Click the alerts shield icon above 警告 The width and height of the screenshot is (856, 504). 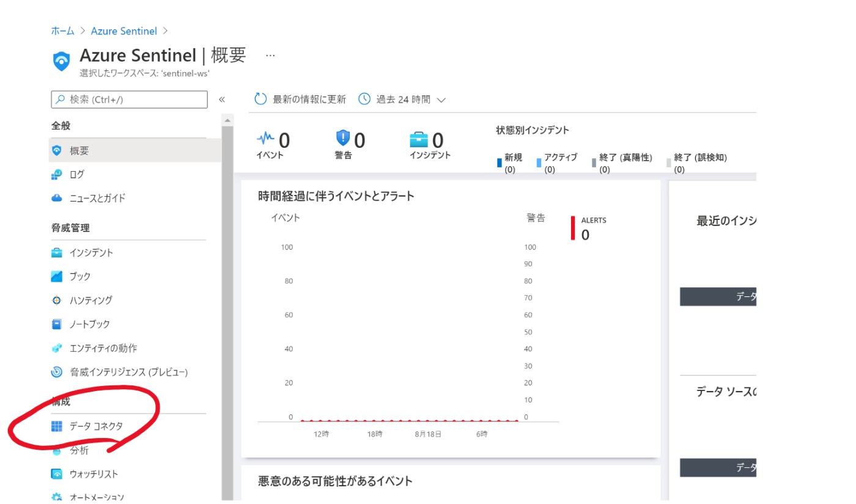(343, 138)
